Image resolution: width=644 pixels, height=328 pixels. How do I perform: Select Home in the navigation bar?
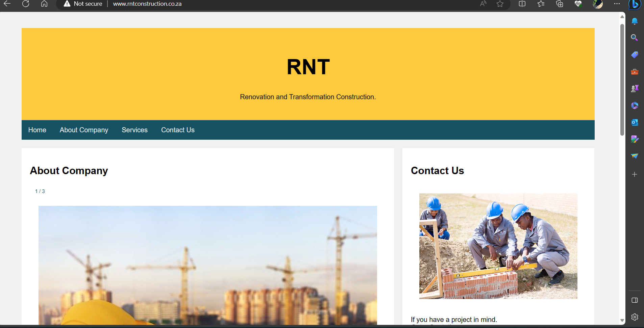pyautogui.click(x=37, y=130)
